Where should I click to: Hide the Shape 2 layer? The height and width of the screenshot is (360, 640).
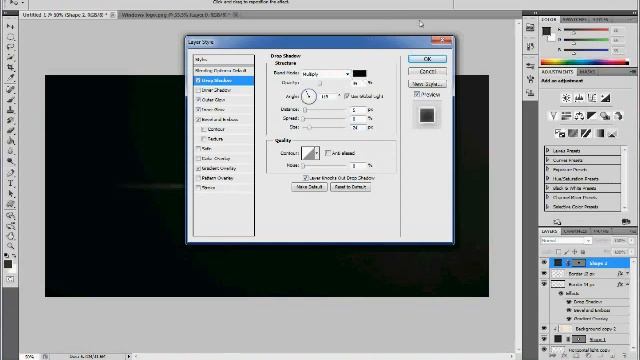coord(544,263)
